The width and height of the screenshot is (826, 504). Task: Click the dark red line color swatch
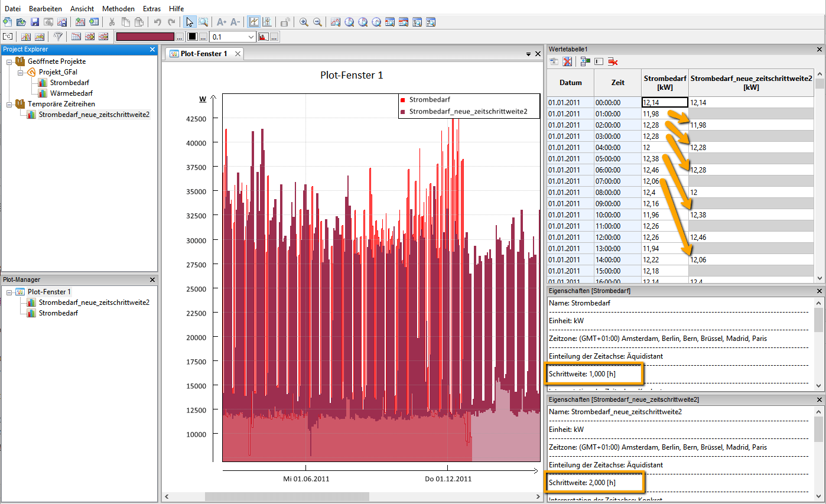[x=145, y=37]
